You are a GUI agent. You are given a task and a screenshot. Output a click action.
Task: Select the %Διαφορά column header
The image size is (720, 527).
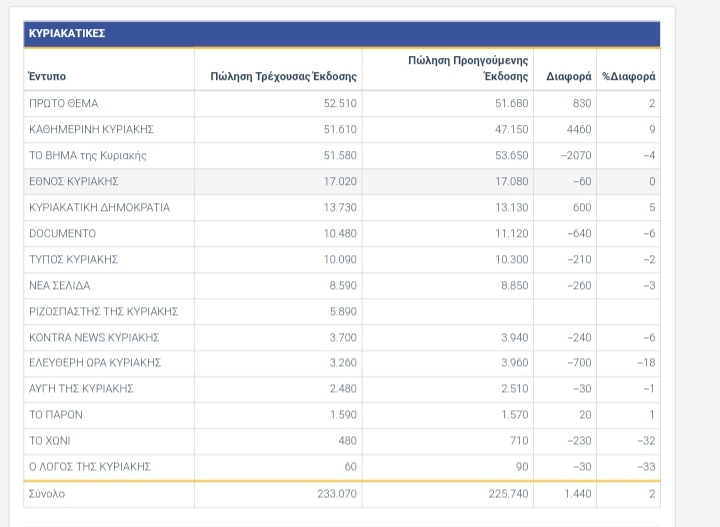tap(629, 76)
